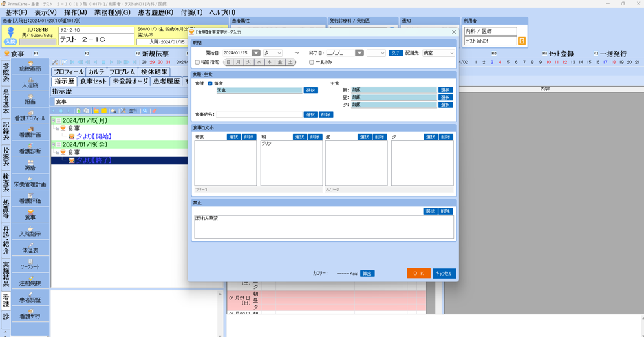Screen dimensions: 644x337
Task: Open 注射病棟 in the sidebar
Action: click(x=30, y=281)
